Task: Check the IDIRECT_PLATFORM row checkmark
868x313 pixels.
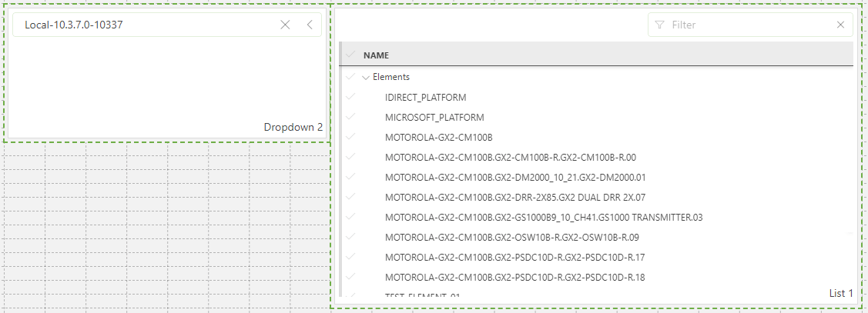Action: point(350,97)
